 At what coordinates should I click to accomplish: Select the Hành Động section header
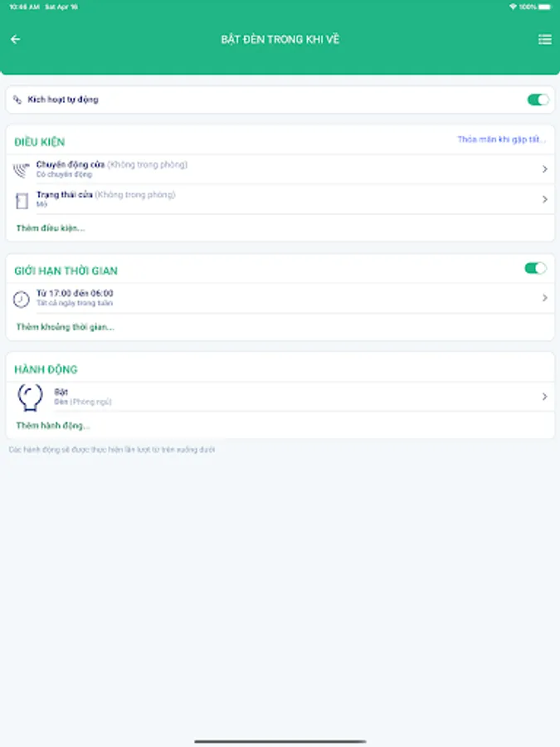tap(45, 369)
